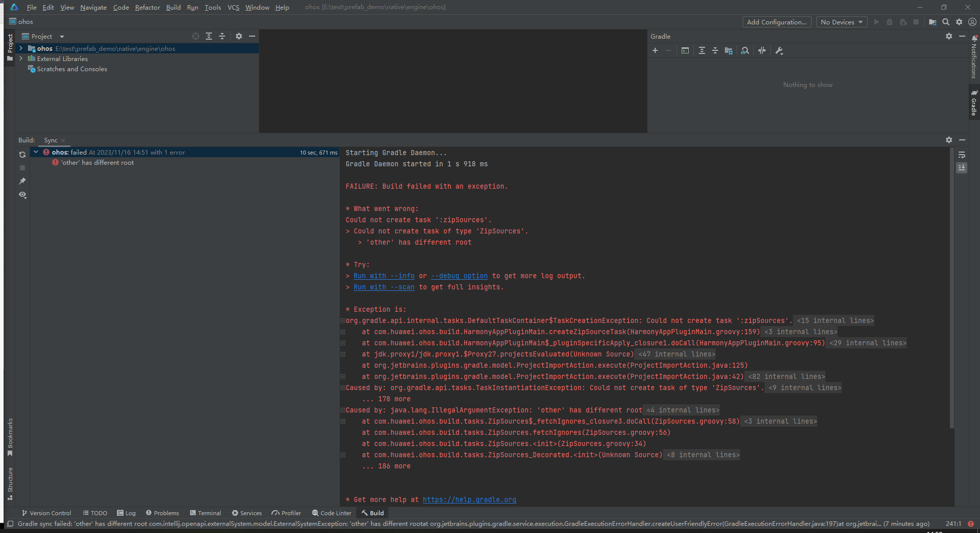Open the Problems tool tab
The height and width of the screenshot is (533, 980).
click(162, 513)
